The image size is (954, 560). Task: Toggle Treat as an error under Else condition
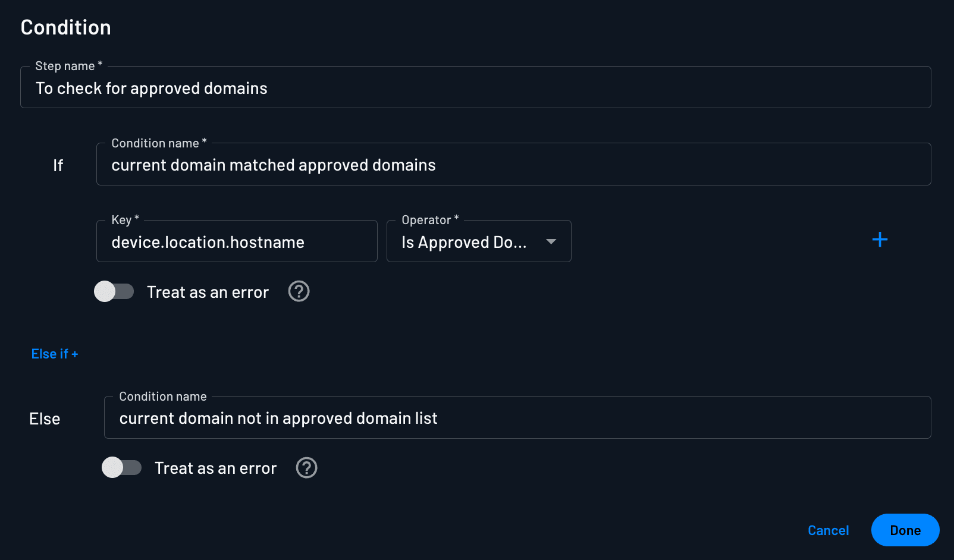point(121,468)
